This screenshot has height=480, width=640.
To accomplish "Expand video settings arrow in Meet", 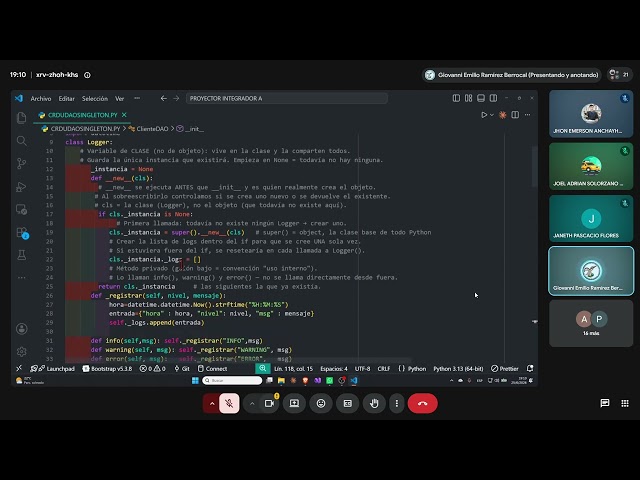I will click(252, 403).
